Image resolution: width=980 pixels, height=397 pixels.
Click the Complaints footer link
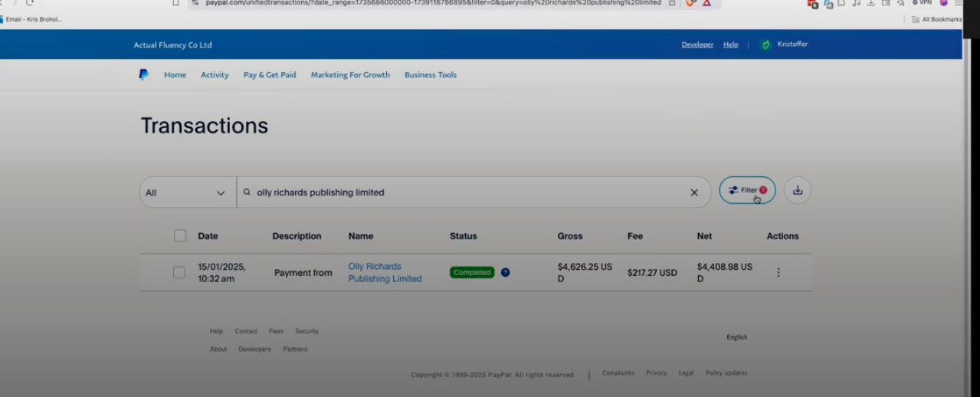click(x=618, y=373)
